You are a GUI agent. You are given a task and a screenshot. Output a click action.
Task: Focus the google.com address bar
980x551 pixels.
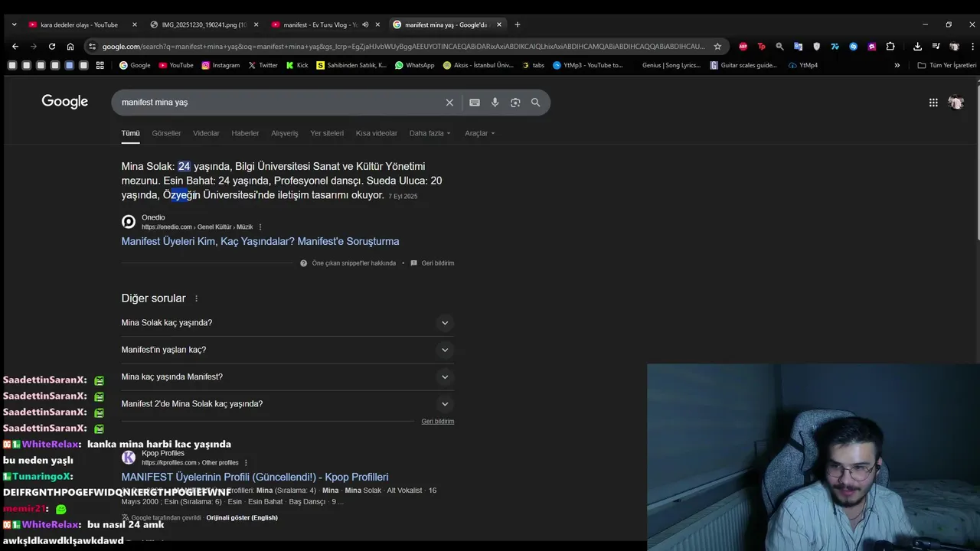(403, 47)
